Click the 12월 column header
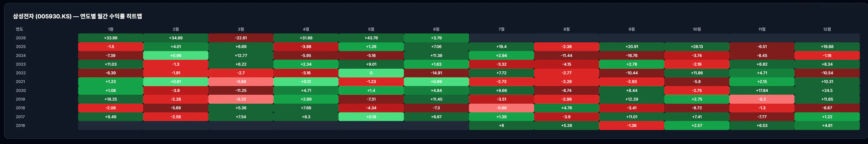868x144 pixels. (x=827, y=29)
